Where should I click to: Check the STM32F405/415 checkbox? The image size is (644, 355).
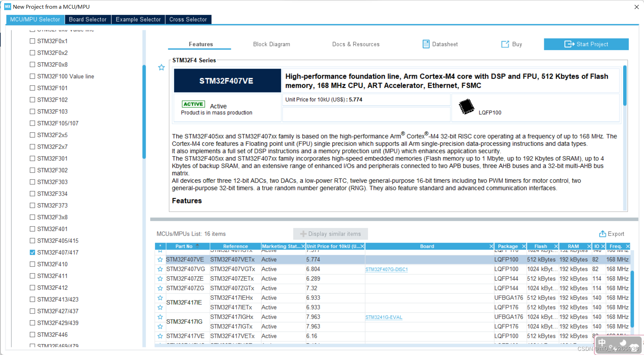[32, 240]
